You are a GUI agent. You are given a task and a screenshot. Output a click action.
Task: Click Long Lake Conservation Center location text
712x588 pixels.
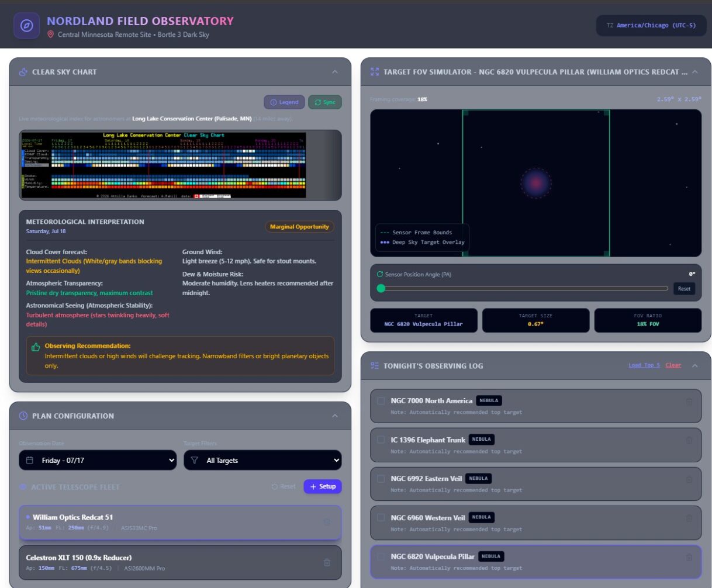pos(192,119)
